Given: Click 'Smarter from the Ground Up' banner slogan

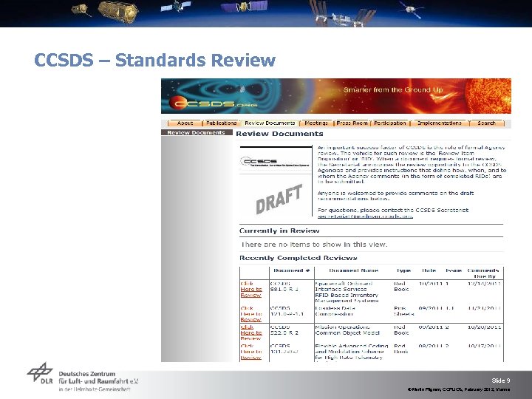Looking at the screenshot, I should pos(393,90).
